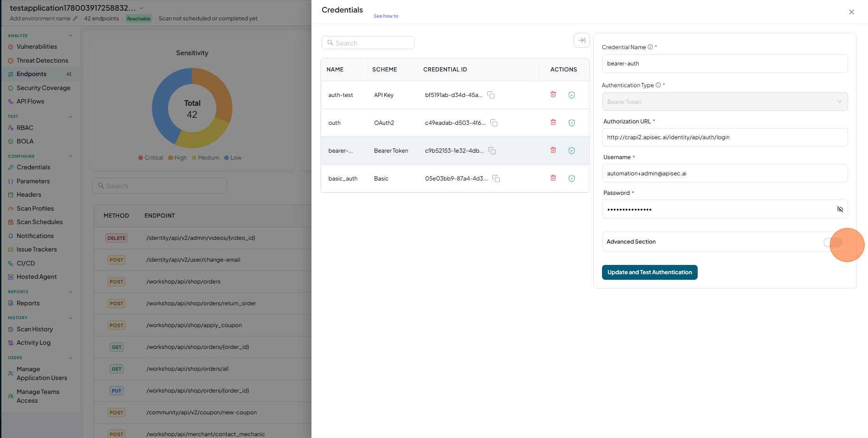Verify the outh credential shield icon

point(572,123)
